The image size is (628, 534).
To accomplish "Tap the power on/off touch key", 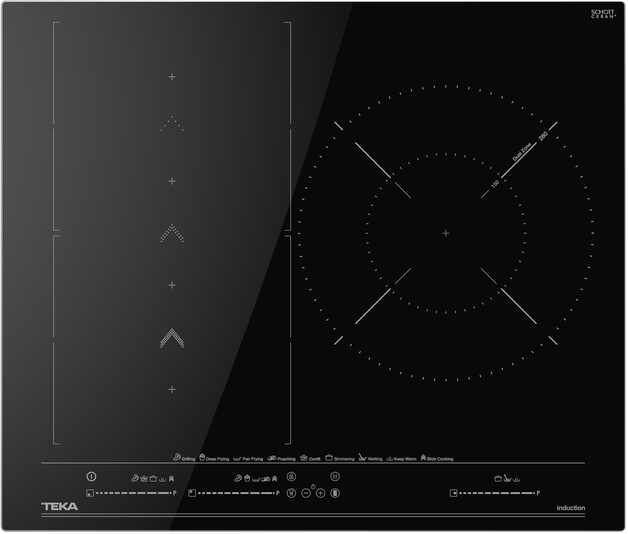I will click(x=91, y=477).
